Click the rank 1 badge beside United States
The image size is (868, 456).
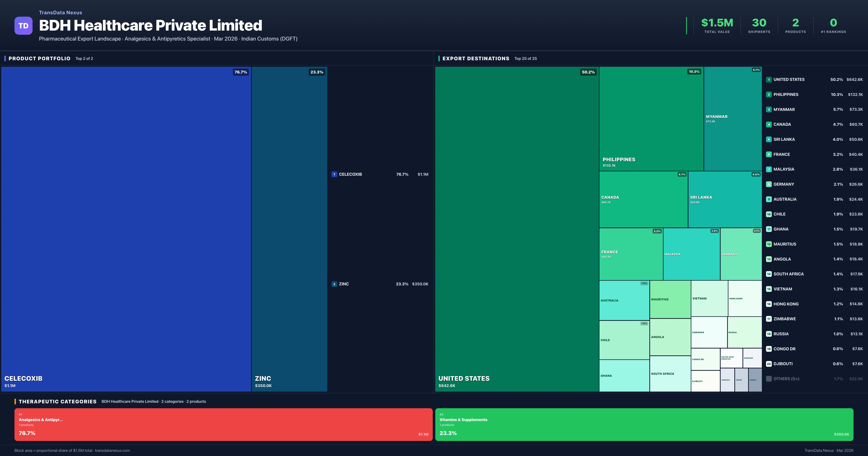[769, 80]
